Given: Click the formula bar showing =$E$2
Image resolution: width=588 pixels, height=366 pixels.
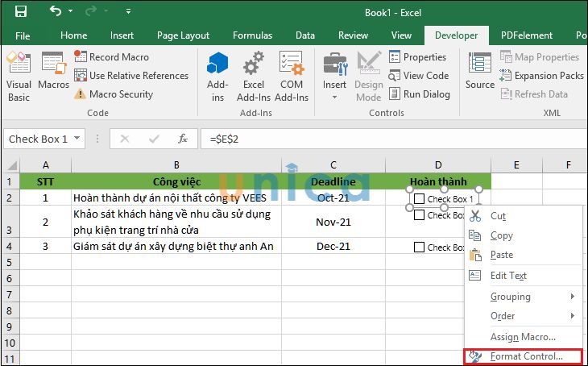Looking at the screenshot, I should (x=394, y=139).
